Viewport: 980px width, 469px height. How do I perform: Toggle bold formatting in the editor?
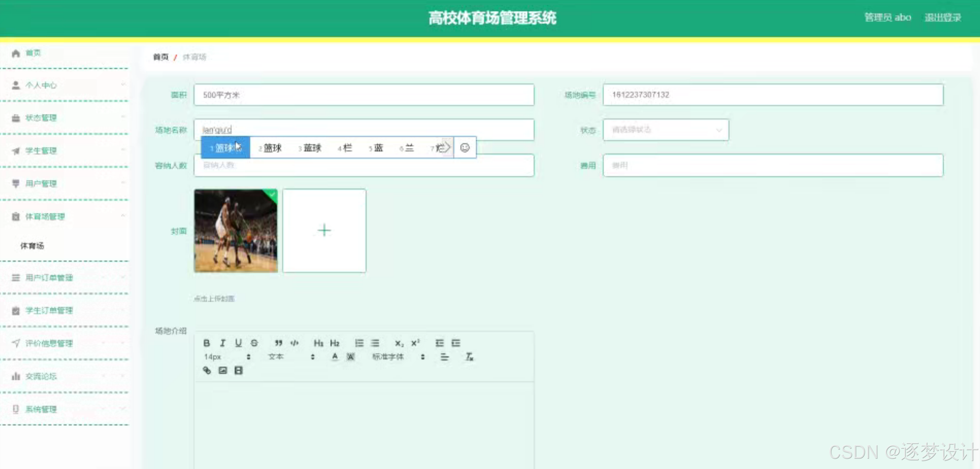[x=207, y=343]
